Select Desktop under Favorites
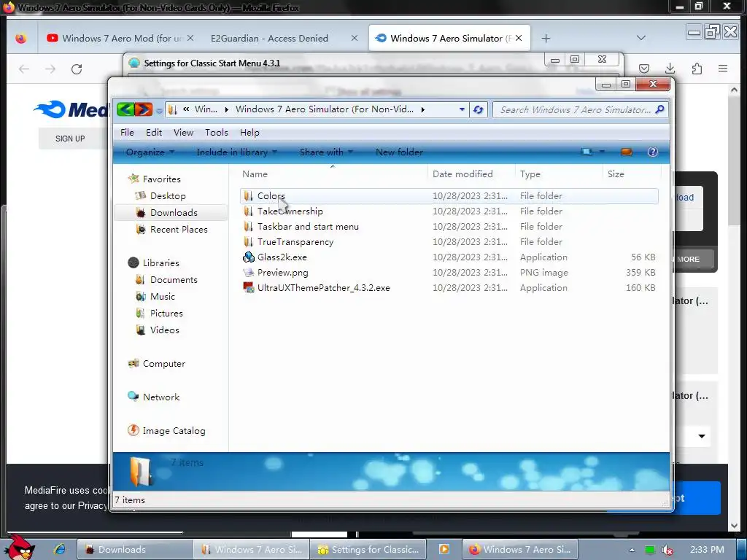The height and width of the screenshot is (560, 747). pyautogui.click(x=160, y=195)
